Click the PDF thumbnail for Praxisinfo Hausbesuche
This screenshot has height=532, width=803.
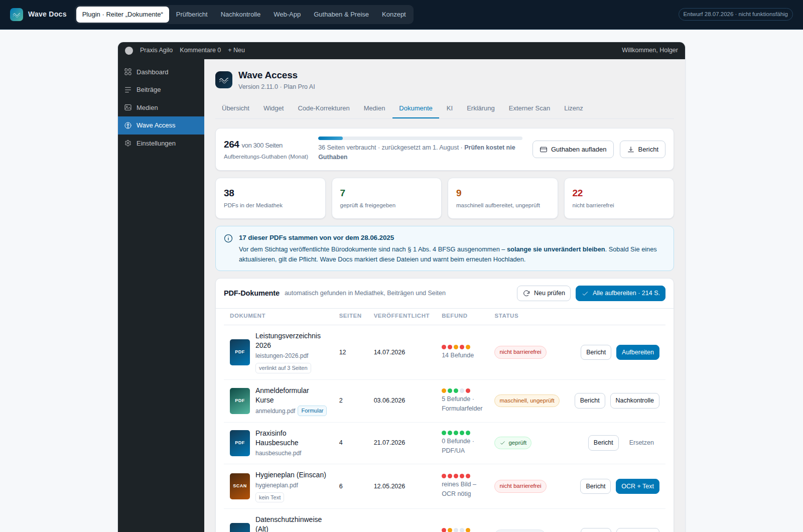(x=240, y=443)
